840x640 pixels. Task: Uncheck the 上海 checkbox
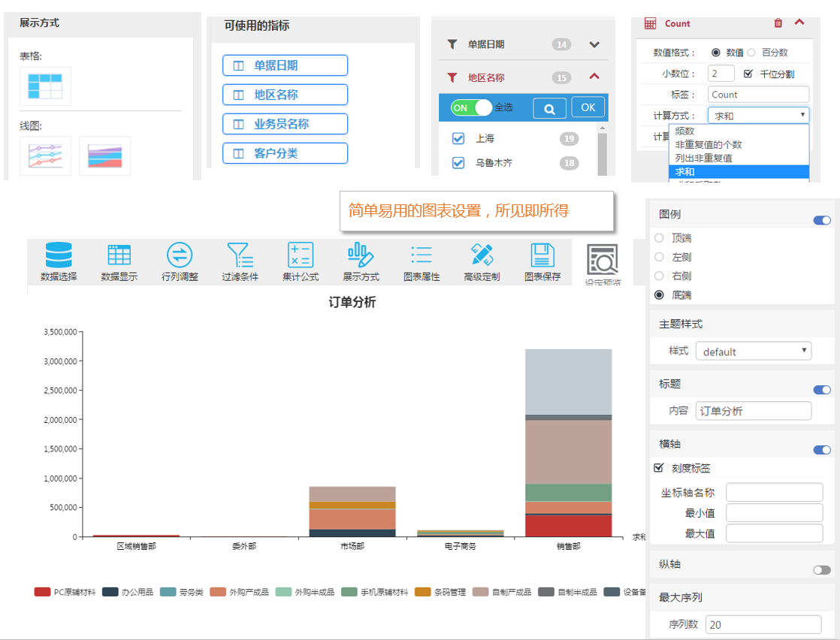[458, 139]
